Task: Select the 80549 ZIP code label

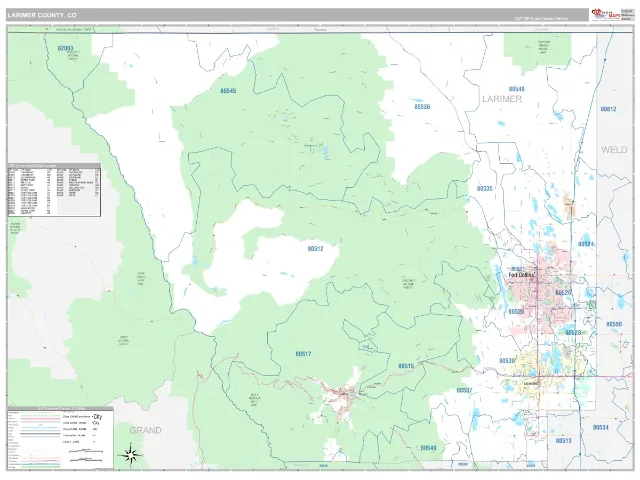Action: (x=516, y=89)
